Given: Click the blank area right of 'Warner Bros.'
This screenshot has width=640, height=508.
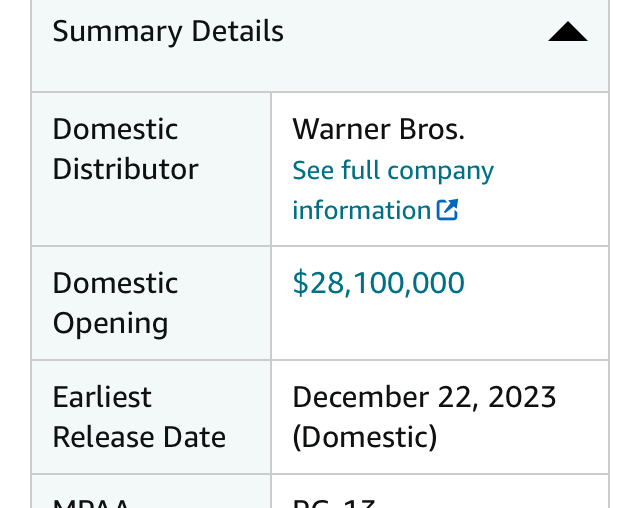Looking at the screenshot, I should (x=535, y=130).
